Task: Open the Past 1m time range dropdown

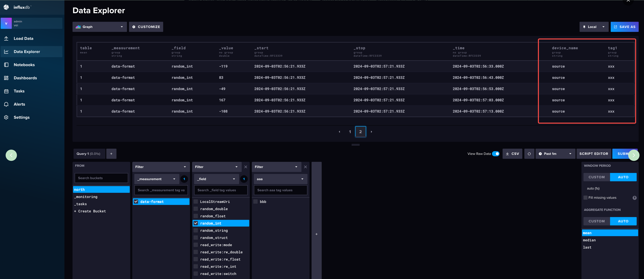Action: [556, 154]
